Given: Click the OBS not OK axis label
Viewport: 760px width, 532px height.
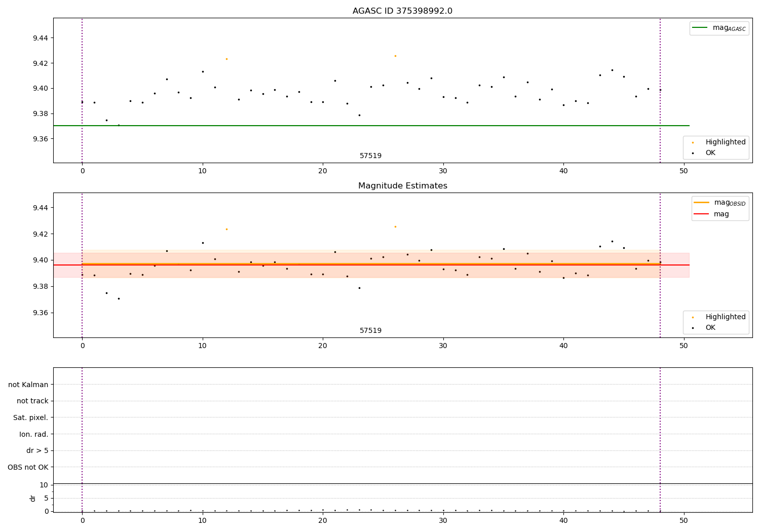Looking at the screenshot, I should [x=28, y=467].
